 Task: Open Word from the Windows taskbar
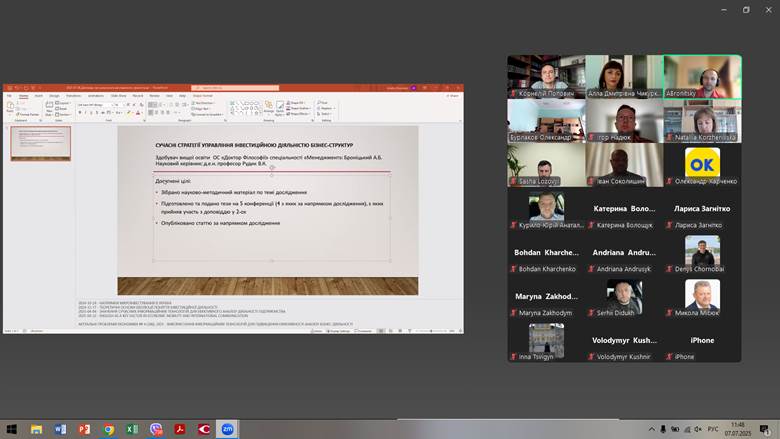(60, 429)
